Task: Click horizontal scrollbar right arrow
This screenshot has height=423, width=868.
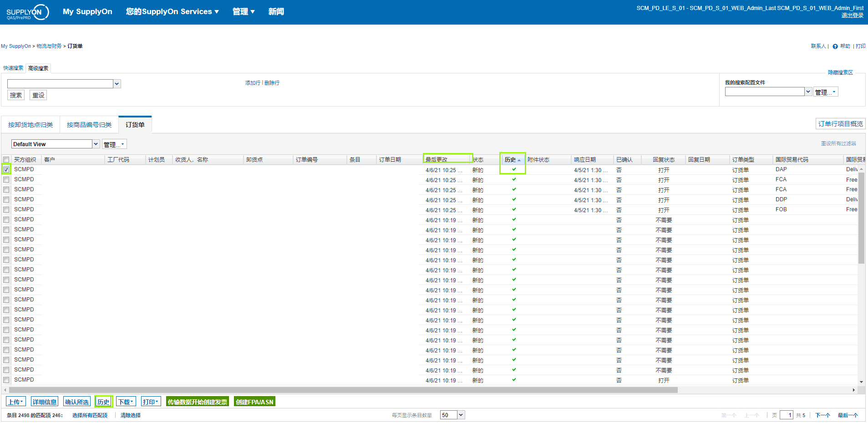Action: 854,390
